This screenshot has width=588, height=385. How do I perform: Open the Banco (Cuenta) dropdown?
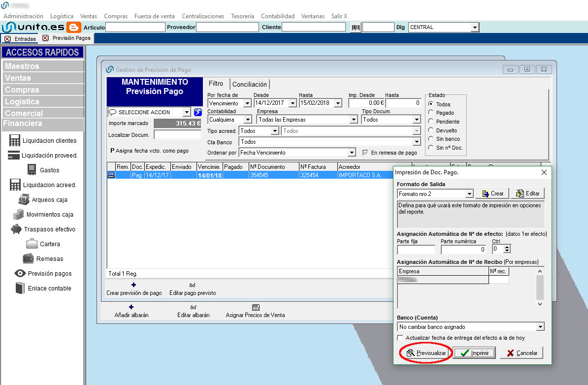[540, 327]
